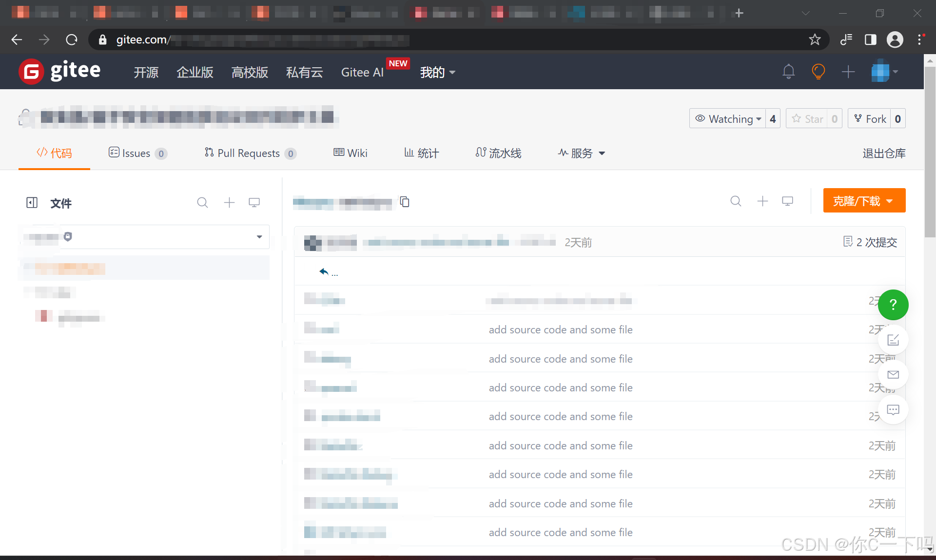
Task: Open the green help question mark button
Action: (893, 305)
